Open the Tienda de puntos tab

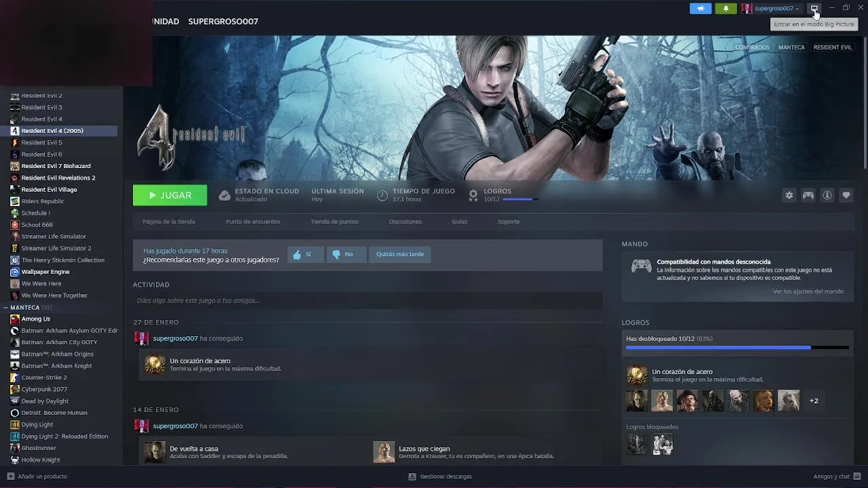click(x=334, y=222)
